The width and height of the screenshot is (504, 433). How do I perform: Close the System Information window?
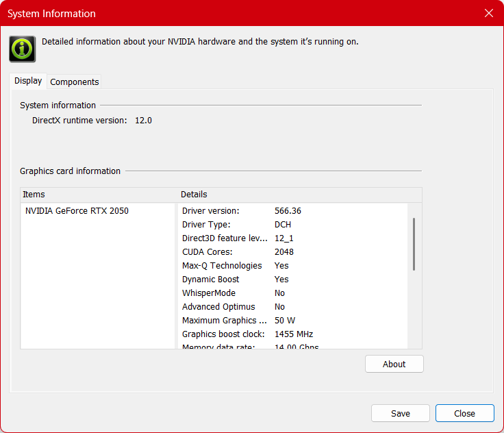[488, 13]
